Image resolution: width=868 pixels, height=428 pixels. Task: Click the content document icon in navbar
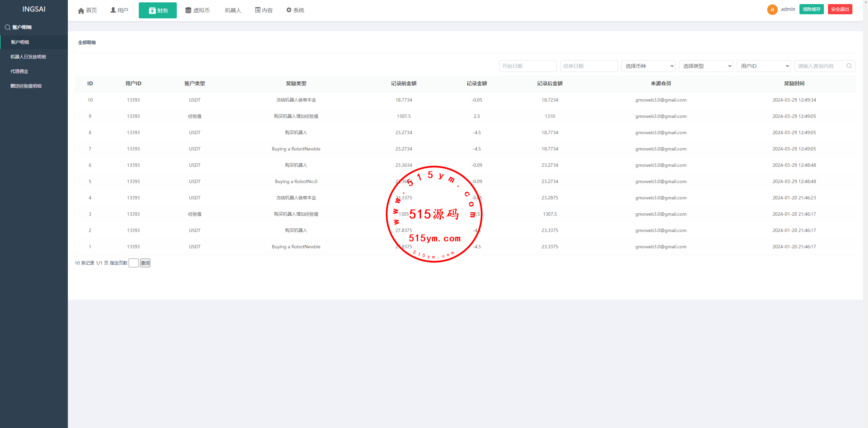[x=258, y=10]
